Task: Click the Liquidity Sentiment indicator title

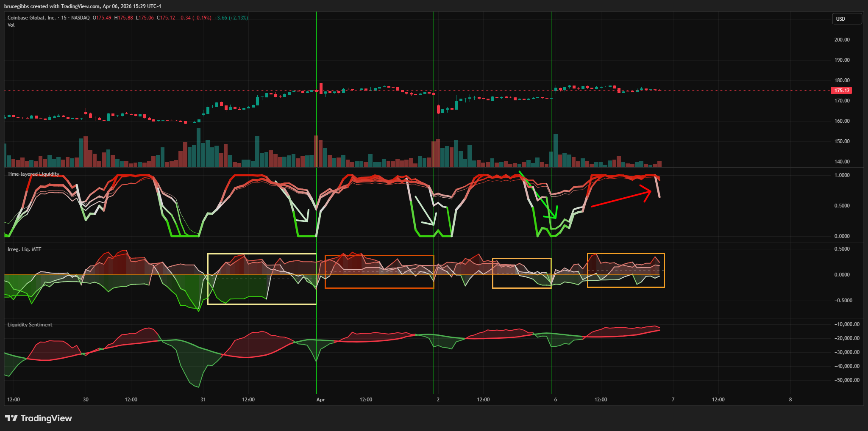Action: coord(30,325)
